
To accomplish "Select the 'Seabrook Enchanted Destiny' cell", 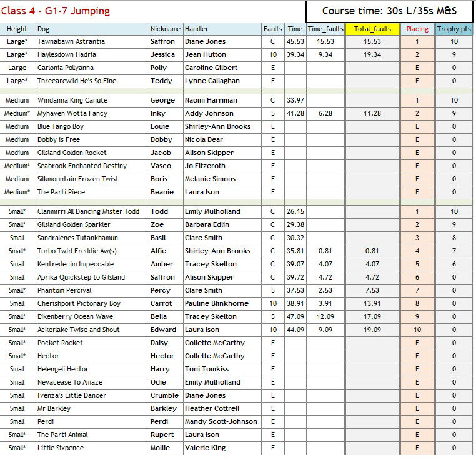I will pyautogui.click(x=92, y=166).
